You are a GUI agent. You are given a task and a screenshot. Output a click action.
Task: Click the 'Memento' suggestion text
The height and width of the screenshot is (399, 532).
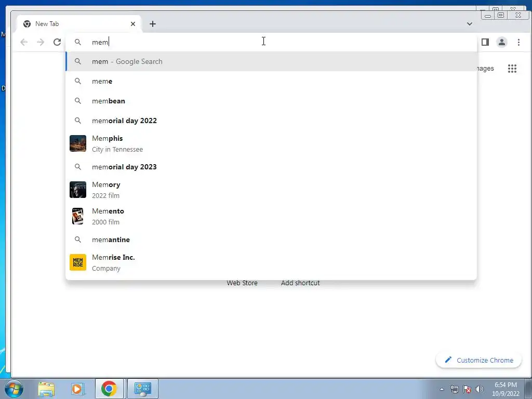coord(108,211)
